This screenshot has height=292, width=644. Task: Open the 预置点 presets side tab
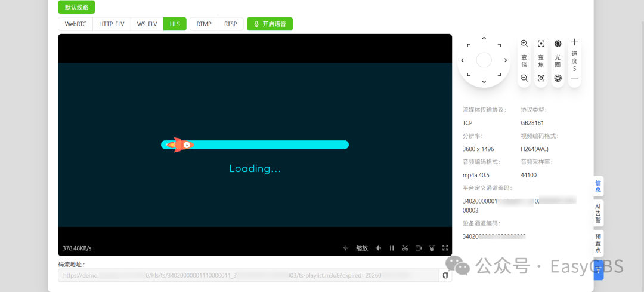click(x=599, y=244)
